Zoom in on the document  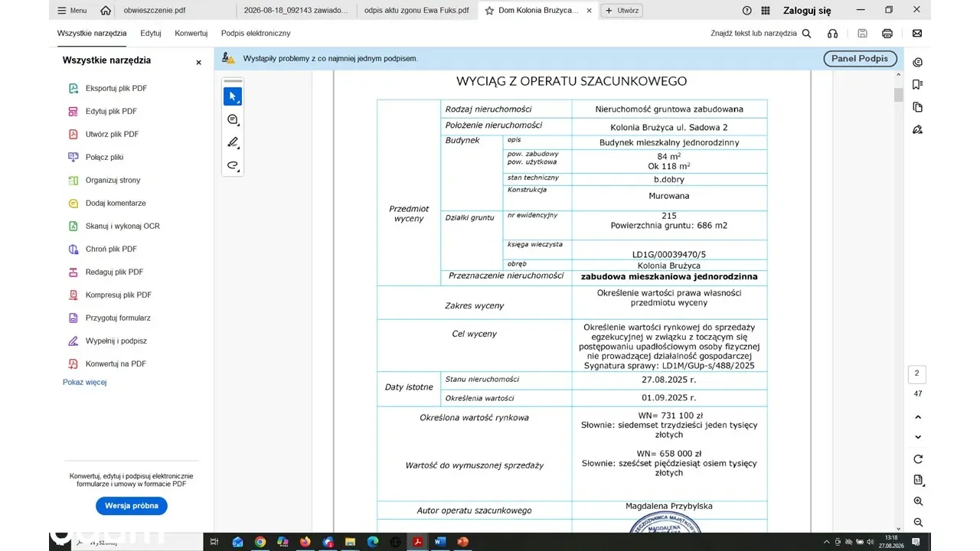point(918,501)
